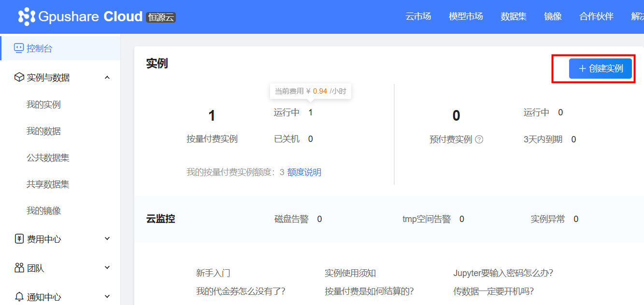The width and height of the screenshot is (644, 305).
Task: Click the 预付费实例 count 0
Action: pos(456,116)
